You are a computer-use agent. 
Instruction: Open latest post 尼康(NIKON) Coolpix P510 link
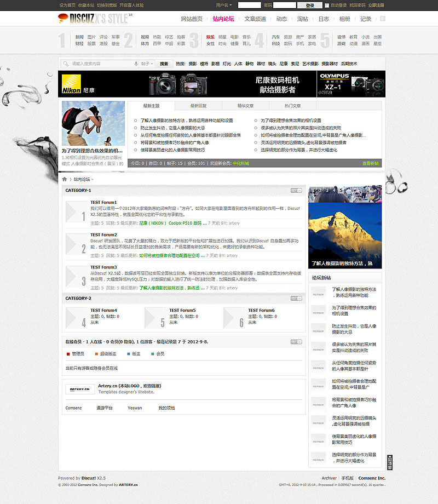(172, 223)
